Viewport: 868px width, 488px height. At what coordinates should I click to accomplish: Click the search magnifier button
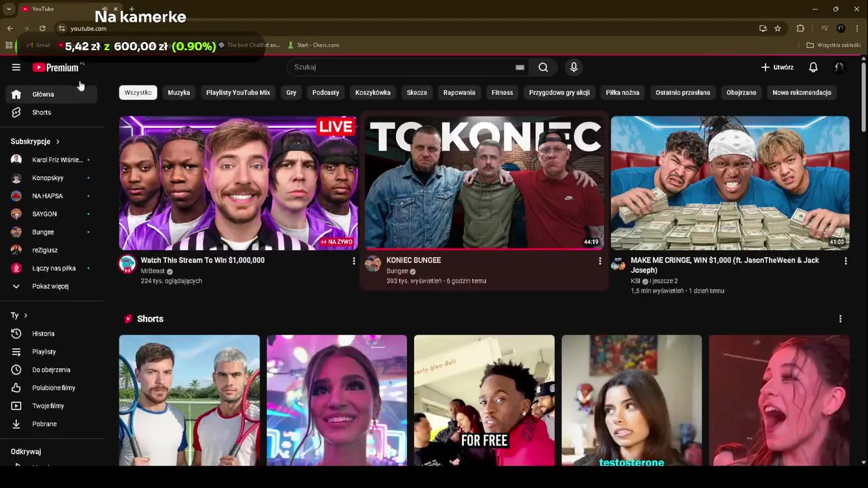(543, 67)
